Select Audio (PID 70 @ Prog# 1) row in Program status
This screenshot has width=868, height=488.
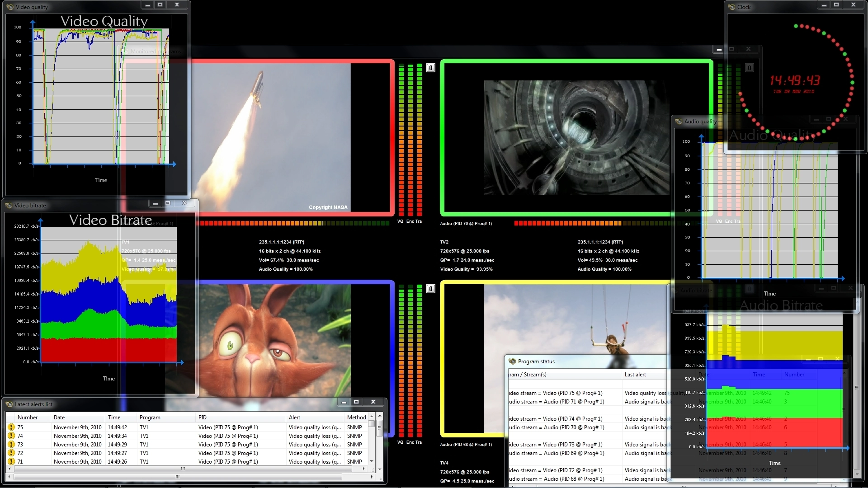coord(588,427)
